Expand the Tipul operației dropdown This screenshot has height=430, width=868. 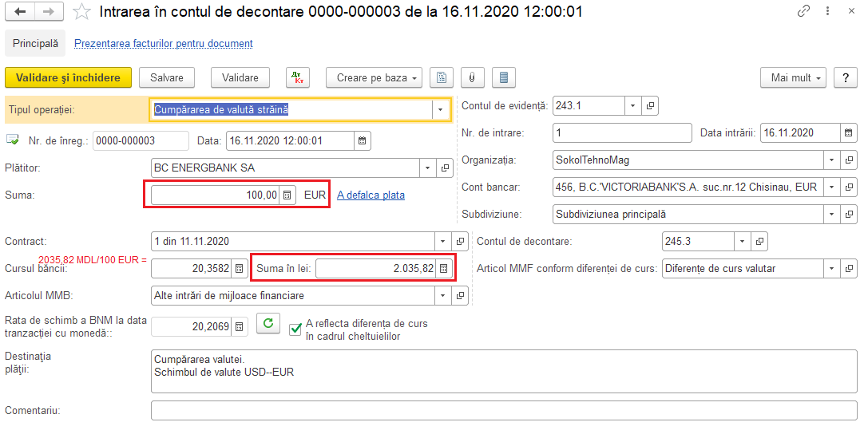coord(440,109)
